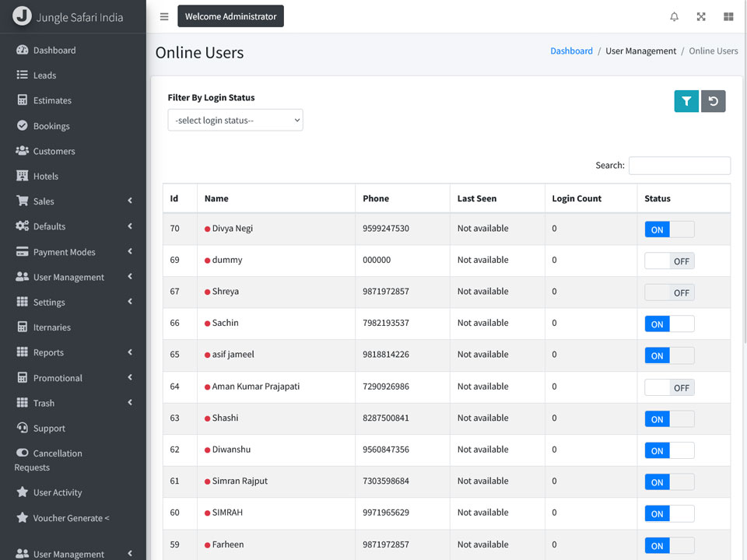
Task: Expand the Settings submenu chevron
Action: (x=130, y=302)
